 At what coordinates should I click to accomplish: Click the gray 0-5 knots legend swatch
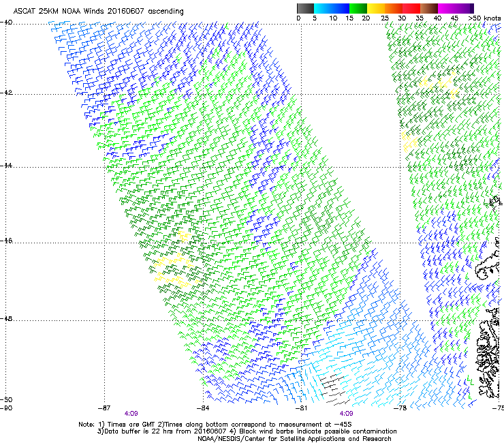[x=305, y=8]
